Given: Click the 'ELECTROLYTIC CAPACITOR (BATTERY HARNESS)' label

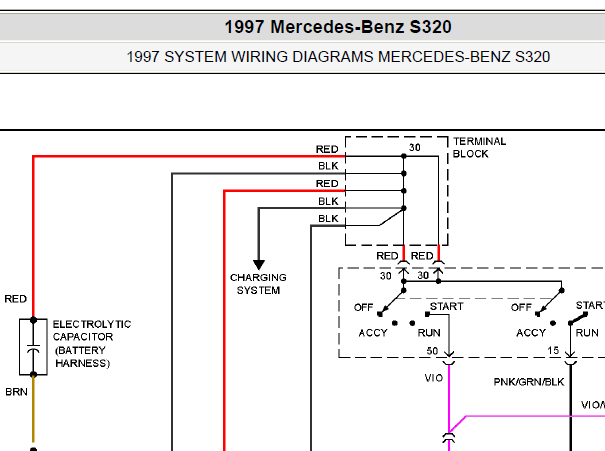Looking at the screenshot, I should coord(92,344).
